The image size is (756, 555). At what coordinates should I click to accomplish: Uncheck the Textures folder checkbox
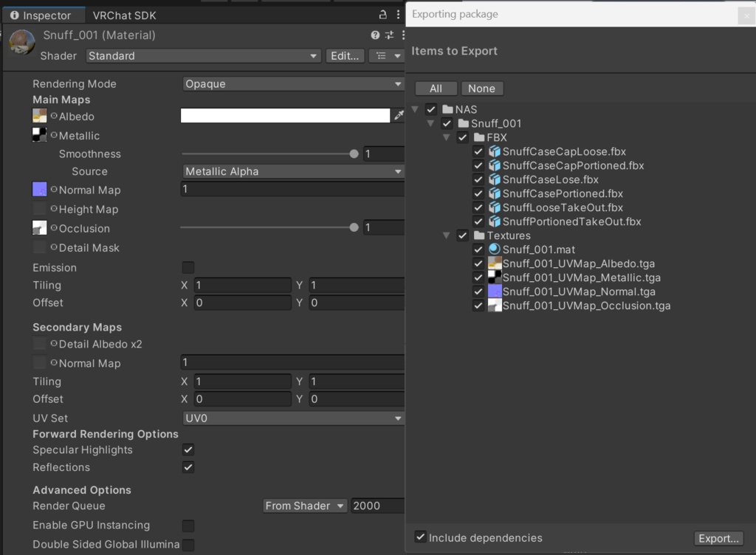[x=462, y=235]
